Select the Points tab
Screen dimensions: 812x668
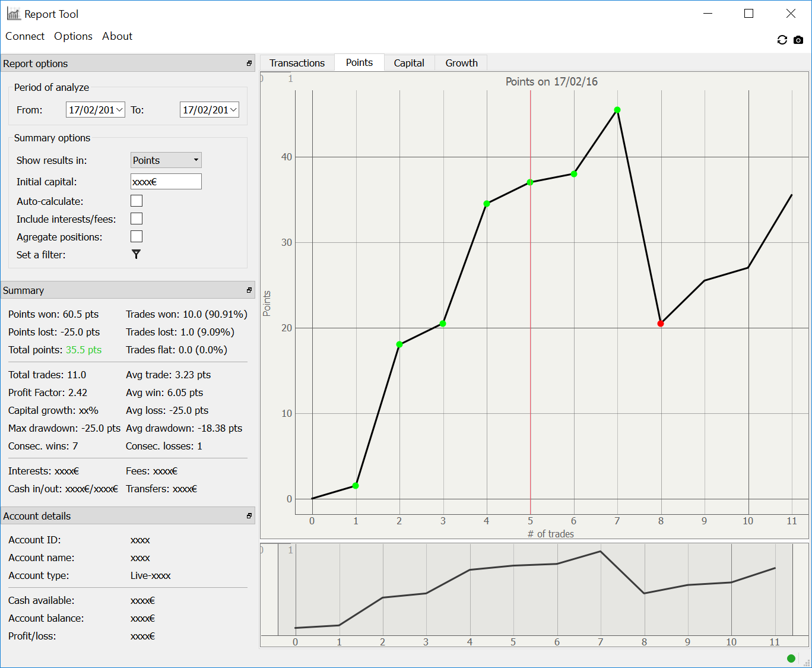pos(360,62)
